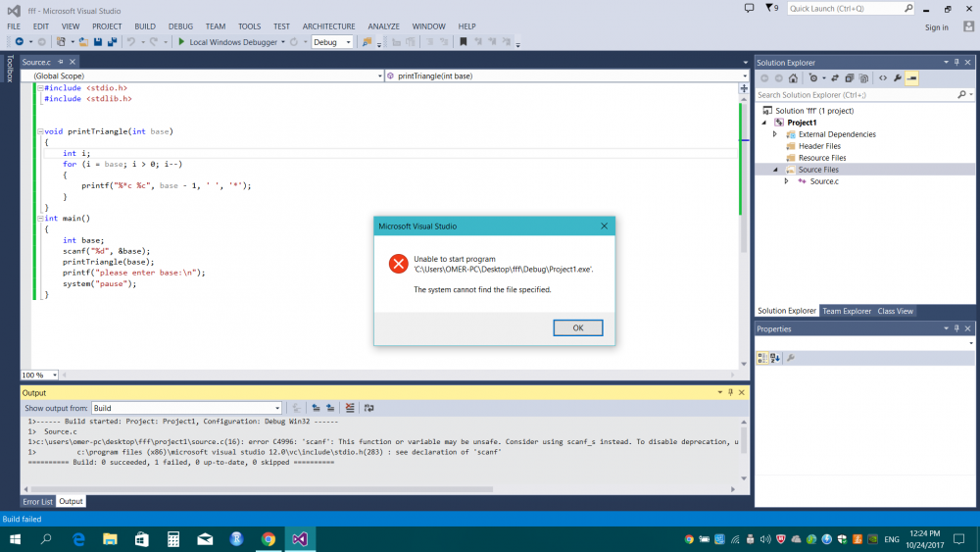Go to next message in Output toolbar

click(x=330, y=408)
